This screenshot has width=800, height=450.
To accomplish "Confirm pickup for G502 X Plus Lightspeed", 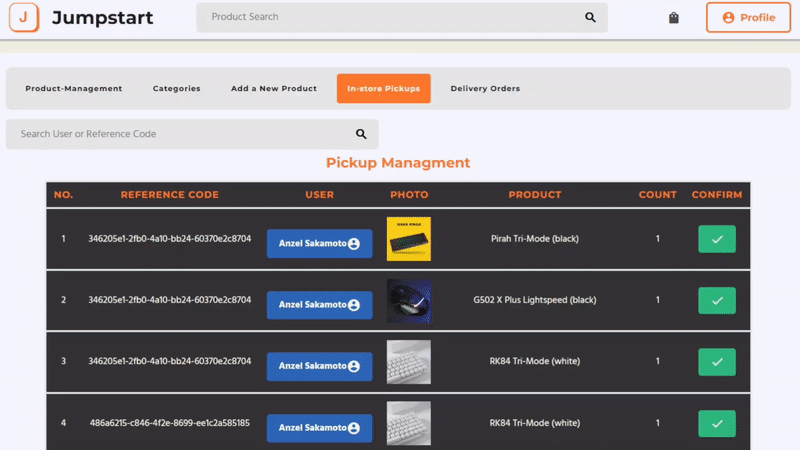I will pyautogui.click(x=717, y=301).
